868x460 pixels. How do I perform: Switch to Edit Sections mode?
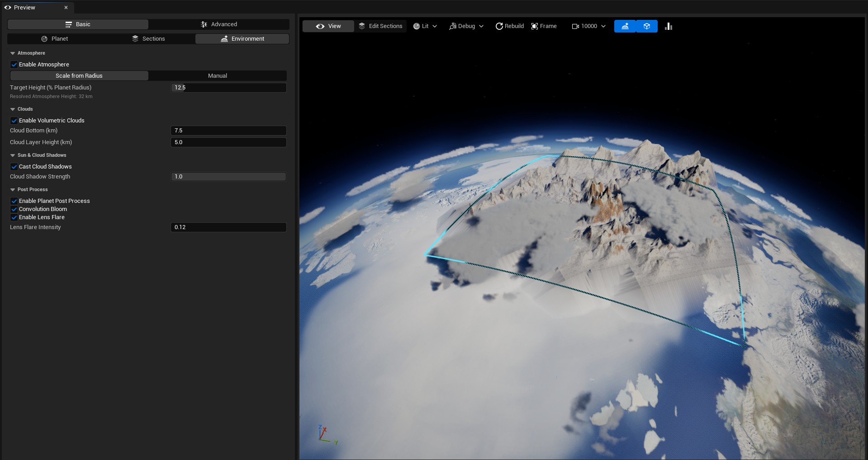(x=380, y=26)
